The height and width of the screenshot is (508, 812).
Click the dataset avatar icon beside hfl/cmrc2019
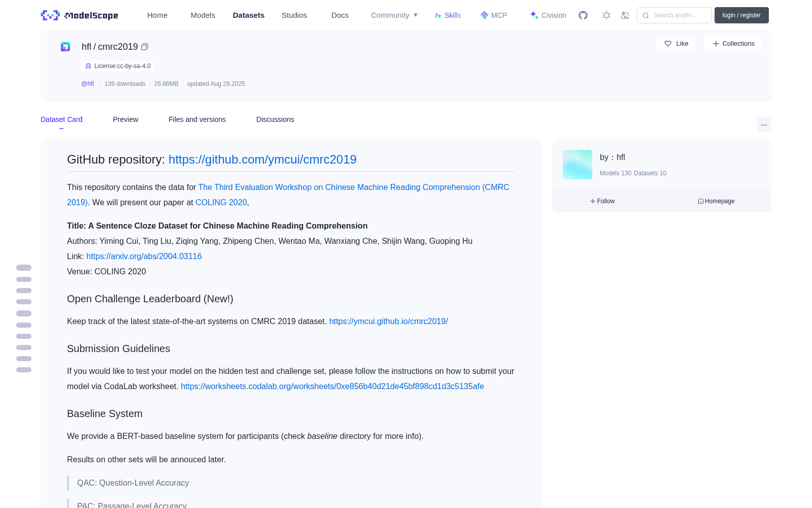[x=65, y=47]
